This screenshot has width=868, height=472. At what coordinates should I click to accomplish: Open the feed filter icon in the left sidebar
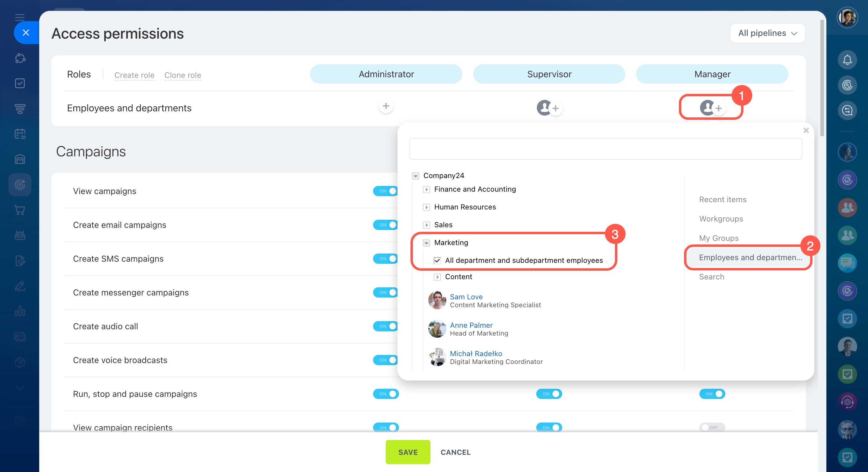[x=20, y=109]
